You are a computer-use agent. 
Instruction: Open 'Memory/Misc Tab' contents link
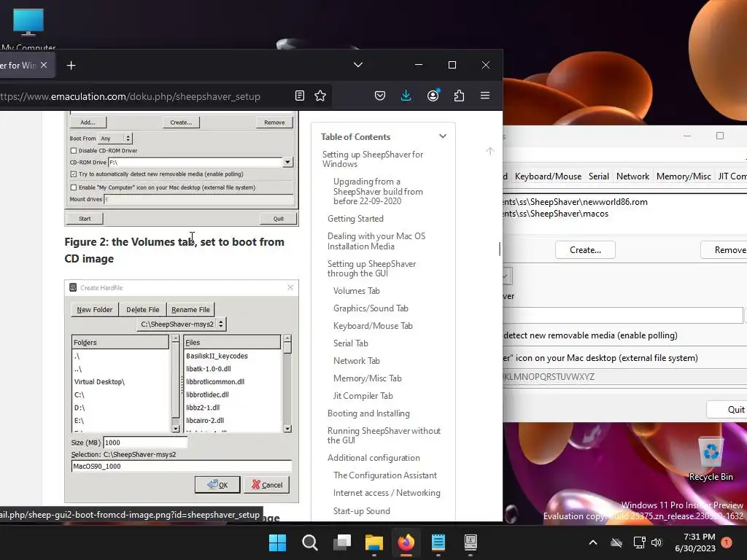click(368, 378)
